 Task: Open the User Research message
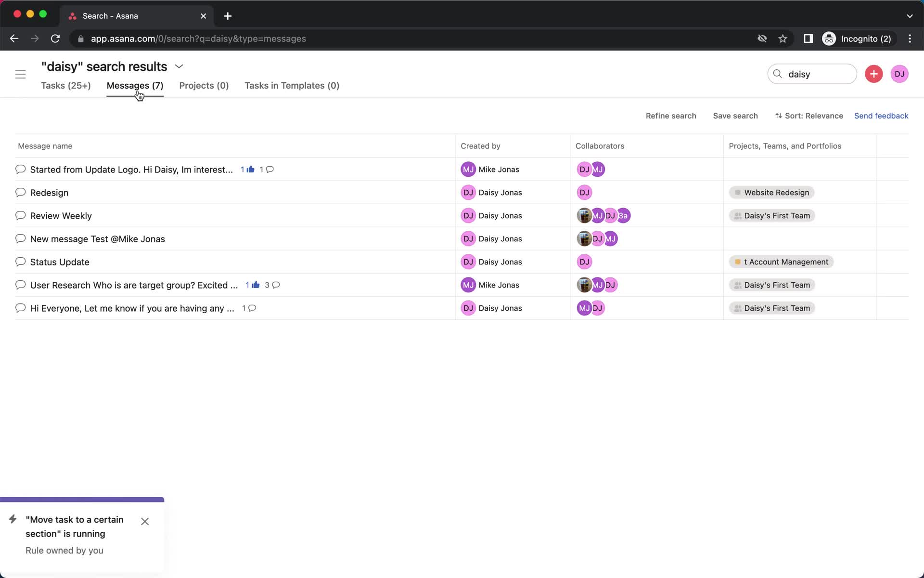(134, 285)
